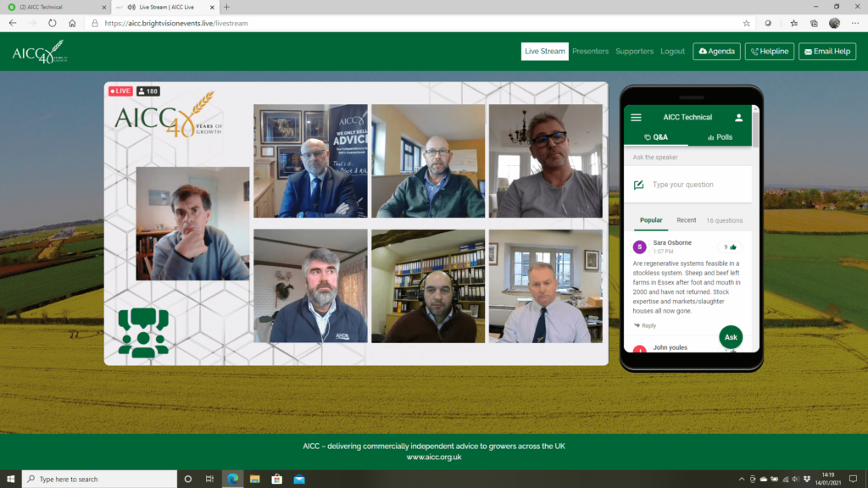Click the video tile of man in suit with AICC banner
The height and width of the screenshot is (488, 868).
coord(310,161)
